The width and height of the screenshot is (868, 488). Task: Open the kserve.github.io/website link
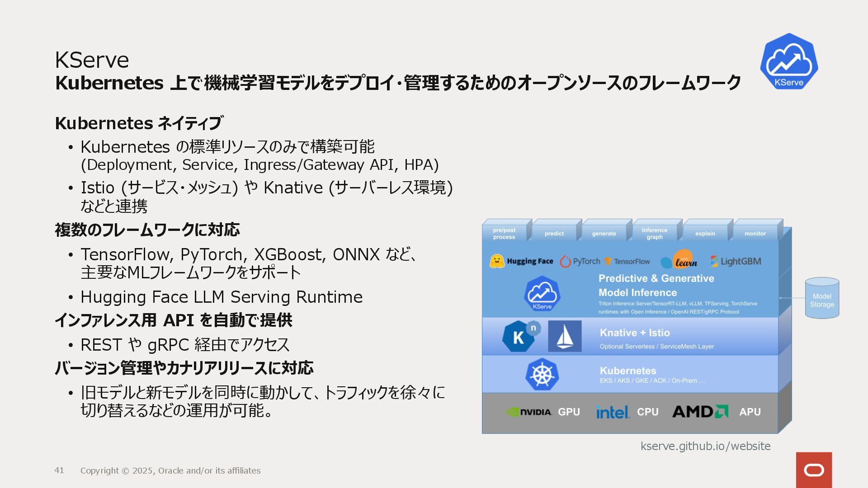705,446
